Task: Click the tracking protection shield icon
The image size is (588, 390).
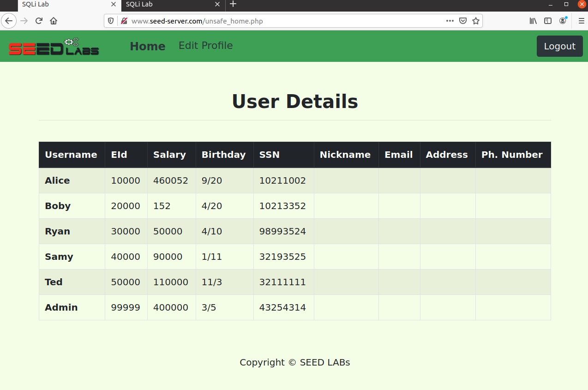Action: [x=111, y=21]
